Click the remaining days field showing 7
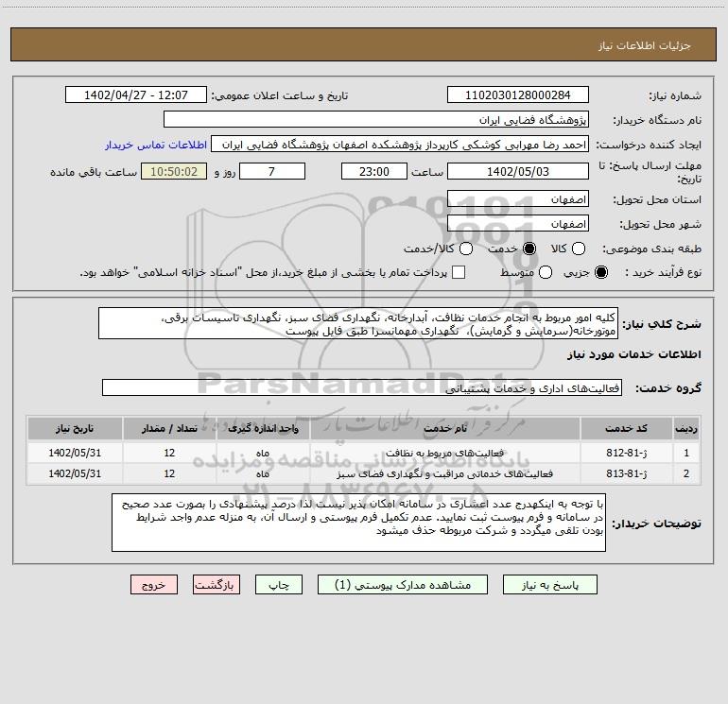 click(x=271, y=171)
